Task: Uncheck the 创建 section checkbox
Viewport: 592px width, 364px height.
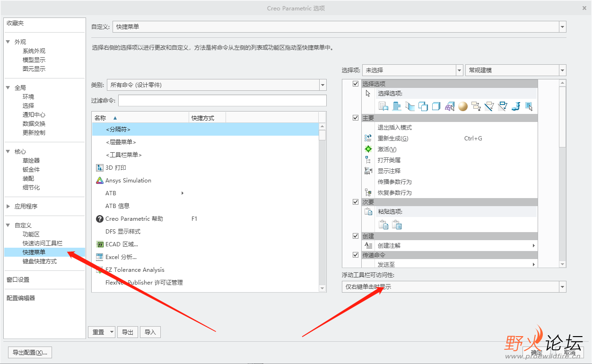Action: click(356, 236)
